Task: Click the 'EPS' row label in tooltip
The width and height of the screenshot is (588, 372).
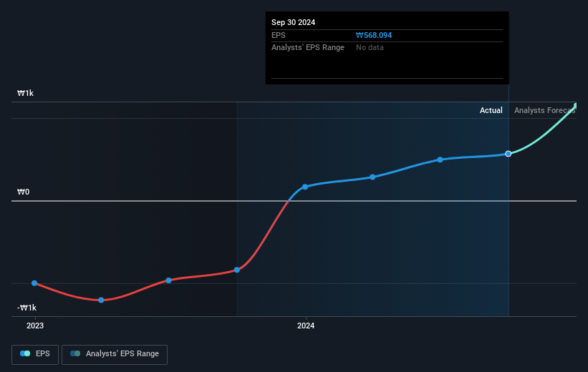Action: 279,35
